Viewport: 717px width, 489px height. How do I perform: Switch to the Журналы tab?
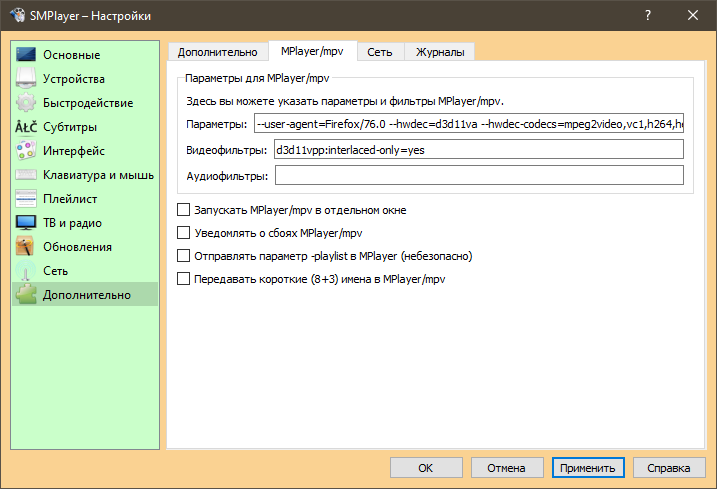coord(439,51)
